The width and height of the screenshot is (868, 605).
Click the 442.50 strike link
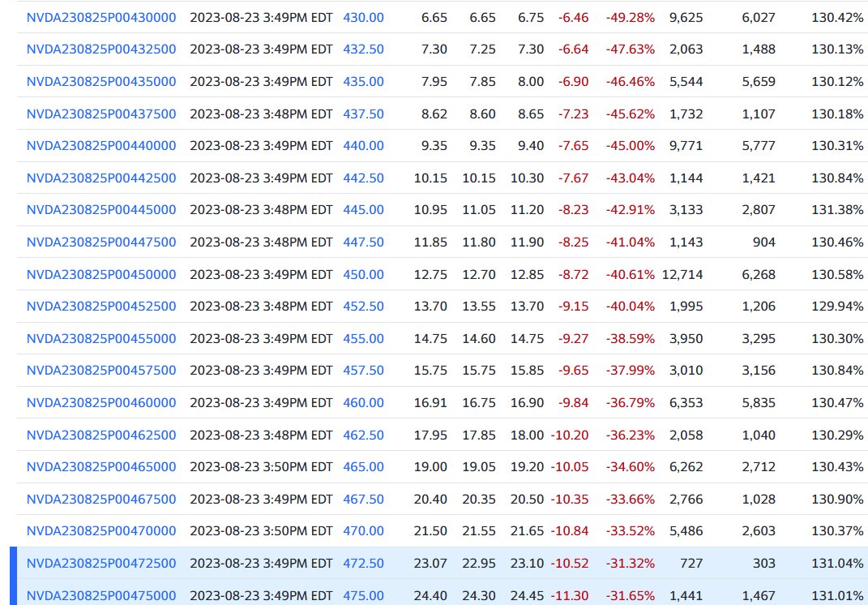click(363, 178)
